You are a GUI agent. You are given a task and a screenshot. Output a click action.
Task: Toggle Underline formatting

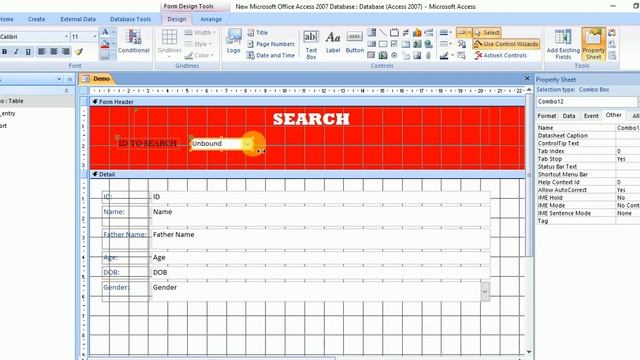pyautogui.click(x=28, y=52)
